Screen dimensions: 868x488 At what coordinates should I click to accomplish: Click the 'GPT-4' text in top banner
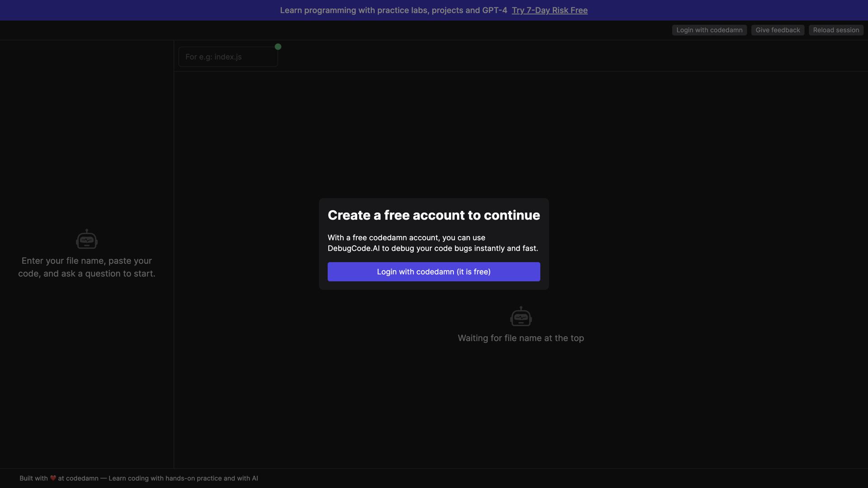(495, 10)
